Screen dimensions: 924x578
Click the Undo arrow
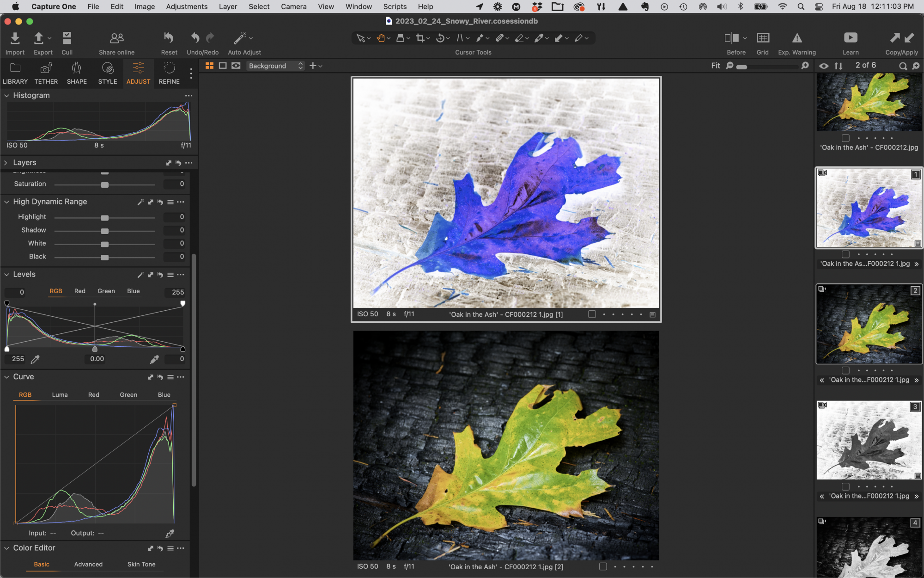195,38
